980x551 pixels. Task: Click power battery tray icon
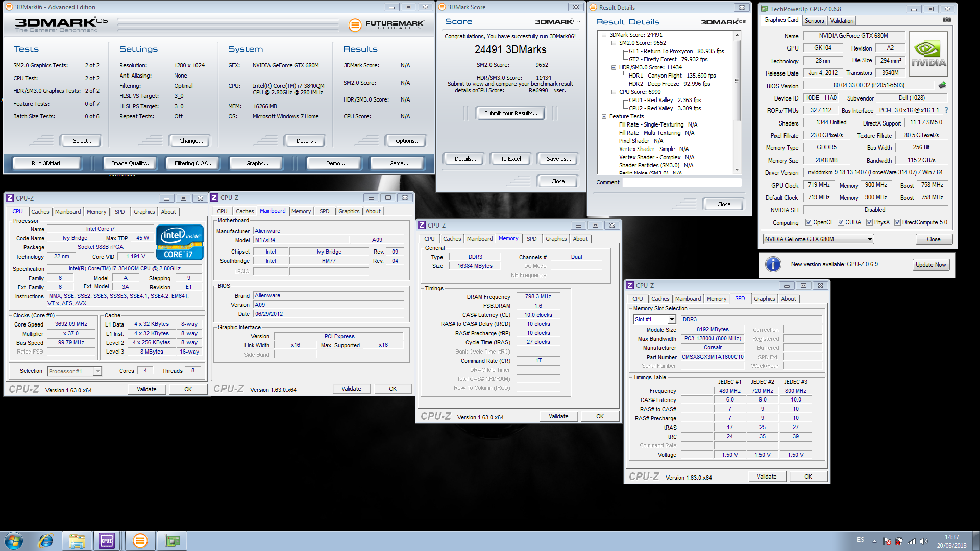(x=899, y=541)
